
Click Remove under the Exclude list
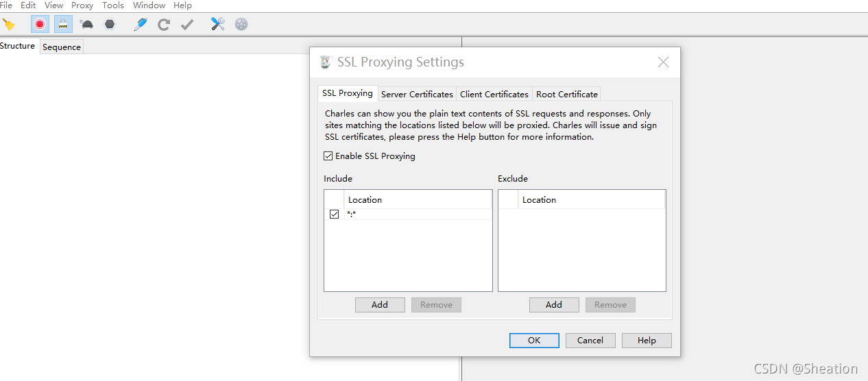pyautogui.click(x=610, y=305)
